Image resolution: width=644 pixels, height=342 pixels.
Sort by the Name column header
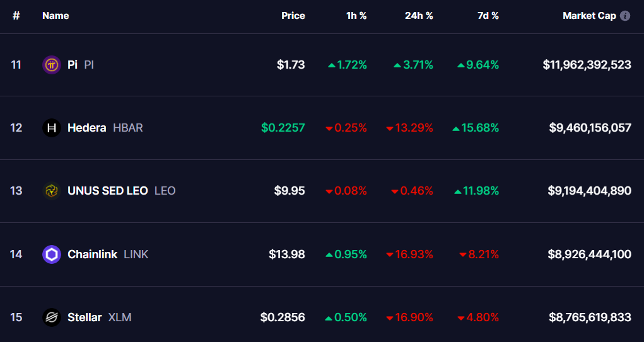point(56,16)
